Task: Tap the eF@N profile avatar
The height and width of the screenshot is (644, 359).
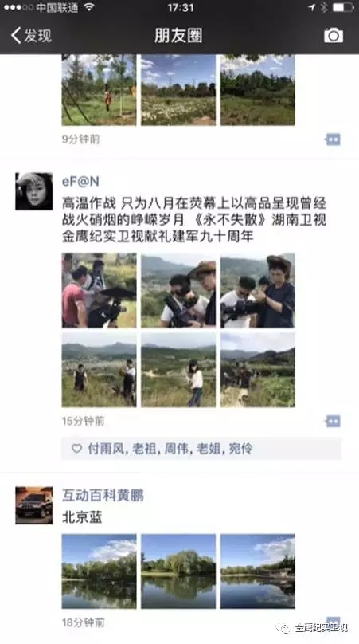Action: click(34, 191)
